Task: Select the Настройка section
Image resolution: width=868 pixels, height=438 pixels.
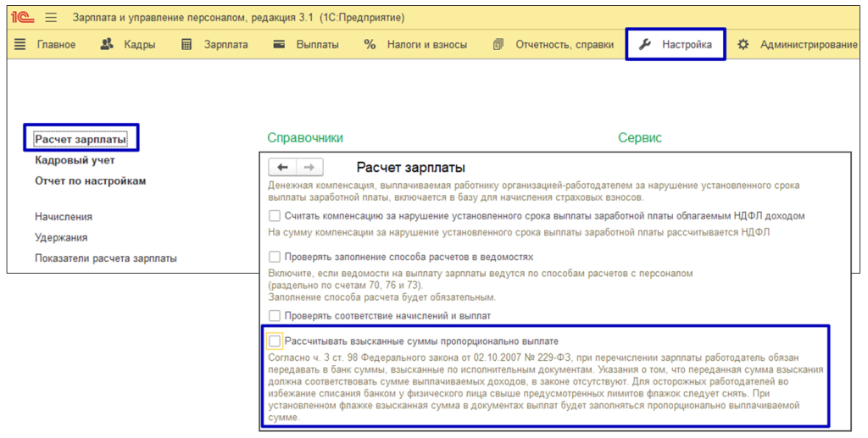Action: [676, 45]
